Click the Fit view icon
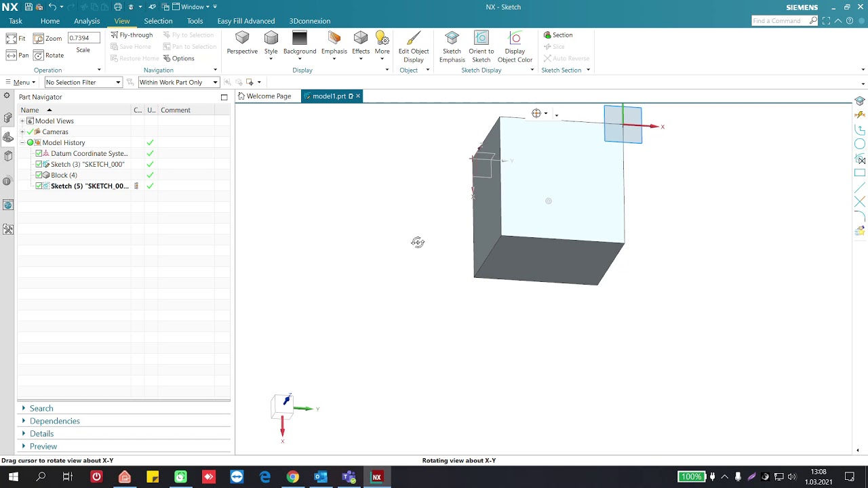The width and height of the screenshot is (868, 488). coord(12,39)
